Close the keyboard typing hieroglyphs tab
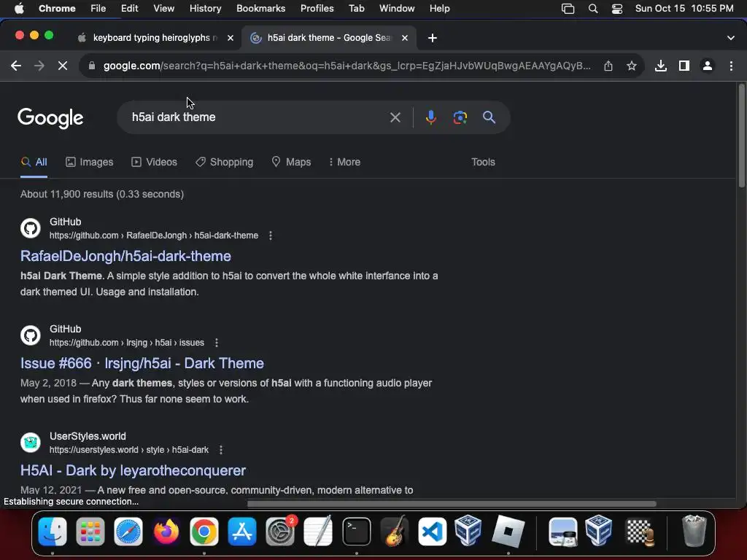 coord(230,38)
